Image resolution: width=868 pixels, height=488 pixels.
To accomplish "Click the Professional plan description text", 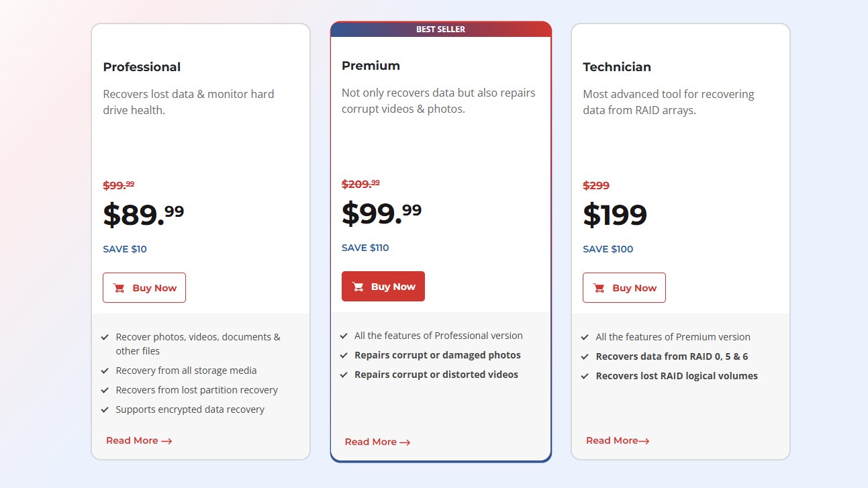I will click(x=188, y=101).
